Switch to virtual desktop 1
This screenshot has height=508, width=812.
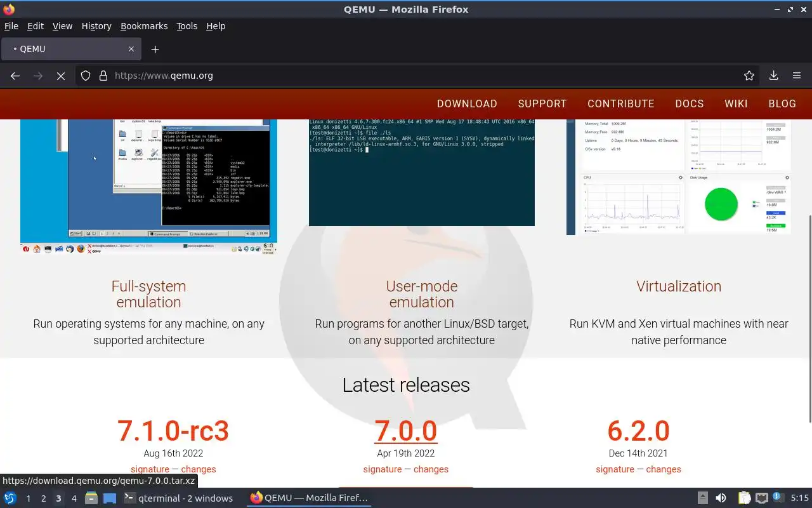pyautogui.click(x=28, y=498)
